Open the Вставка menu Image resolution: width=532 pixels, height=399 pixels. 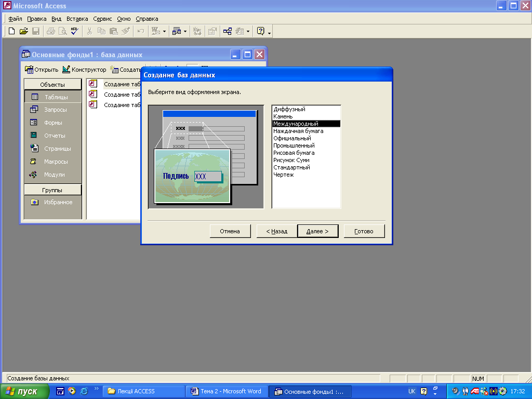(77, 19)
